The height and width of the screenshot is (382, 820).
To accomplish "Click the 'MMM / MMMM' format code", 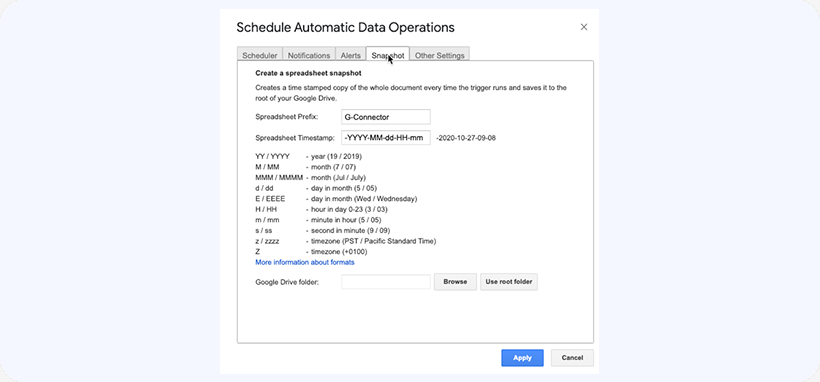I will (x=279, y=177).
